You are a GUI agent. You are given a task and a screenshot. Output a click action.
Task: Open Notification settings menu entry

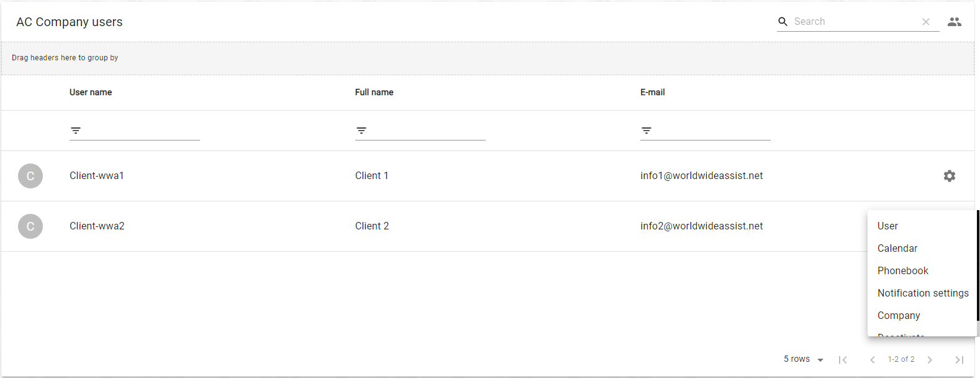pos(923,293)
